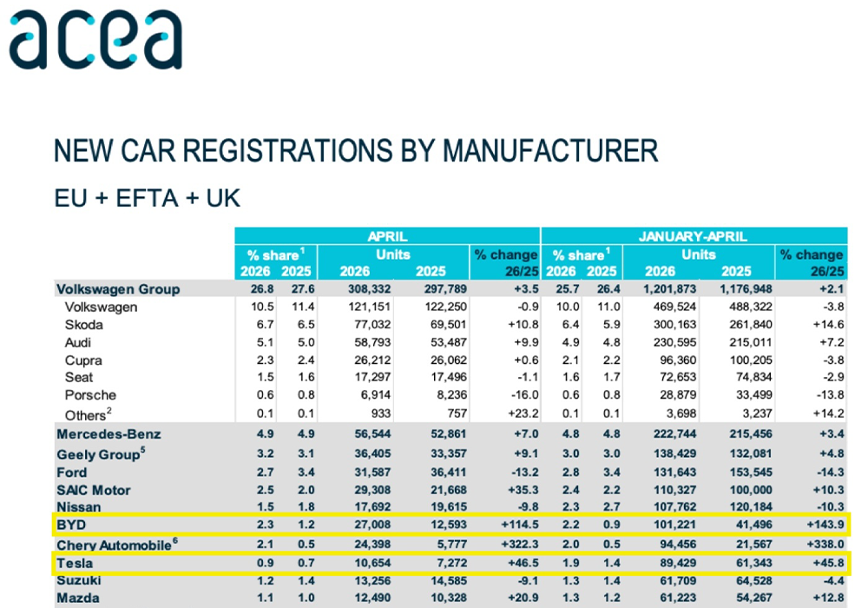The height and width of the screenshot is (608, 868).
Task: Click Ford January-April 2025 units 153,545
Action: click(751, 473)
